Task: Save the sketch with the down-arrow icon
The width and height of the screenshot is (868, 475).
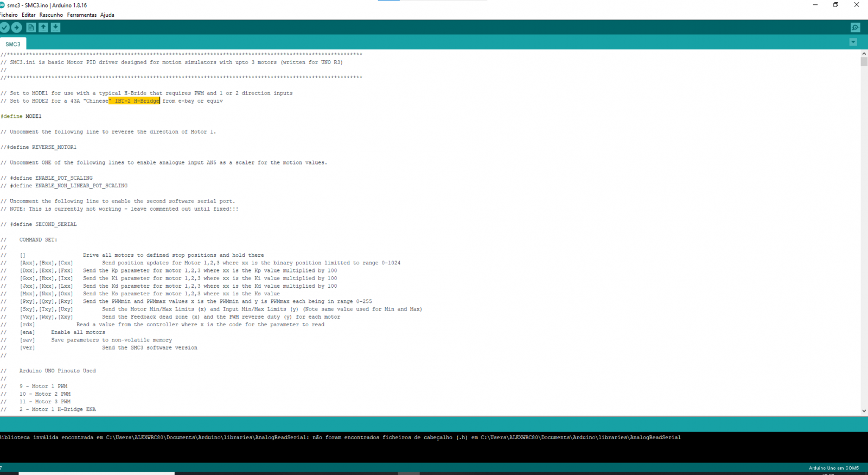Action: pyautogui.click(x=55, y=27)
